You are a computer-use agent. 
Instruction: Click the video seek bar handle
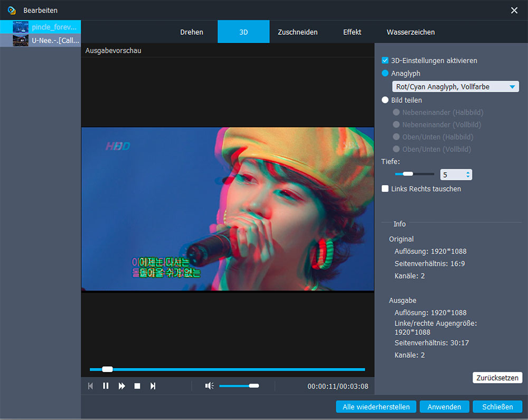[x=107, y=369]
